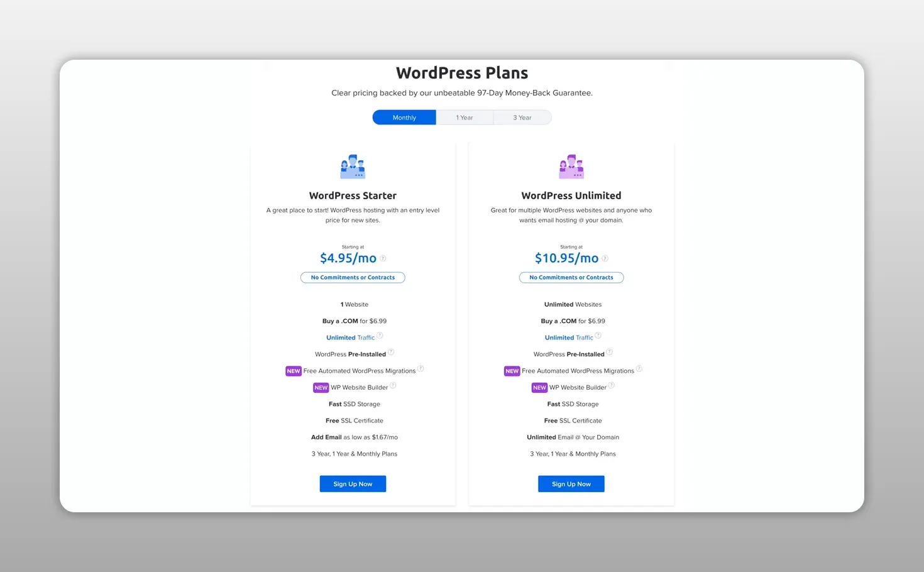Click Unlimited plan WordPress Pre-Installed help icon
The width and height of the screenshot is (924, 572).
[609, 352]
